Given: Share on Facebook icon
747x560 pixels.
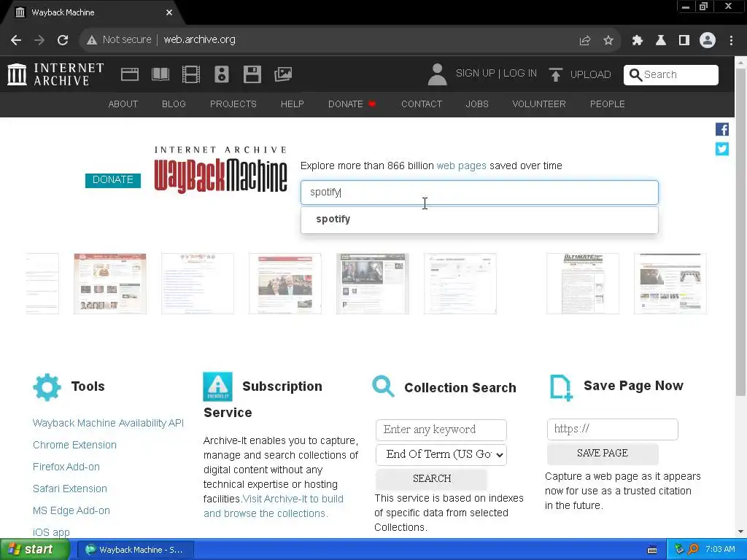Looking at the screenshot, I should click(x=721, y=129).
